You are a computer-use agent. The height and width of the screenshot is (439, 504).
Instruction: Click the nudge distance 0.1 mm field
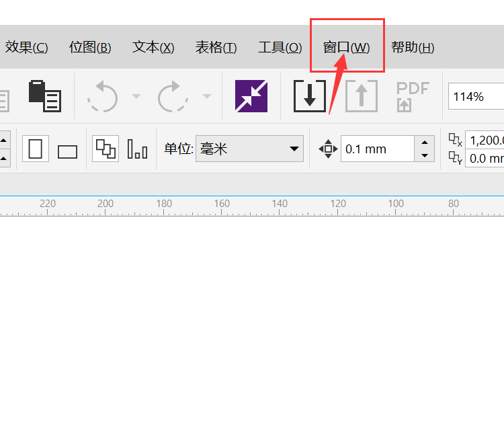click(x=378, y=149)
